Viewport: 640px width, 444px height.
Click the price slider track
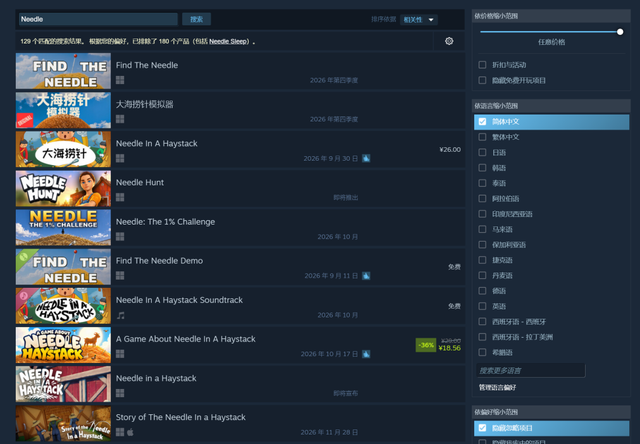(550, 31)
